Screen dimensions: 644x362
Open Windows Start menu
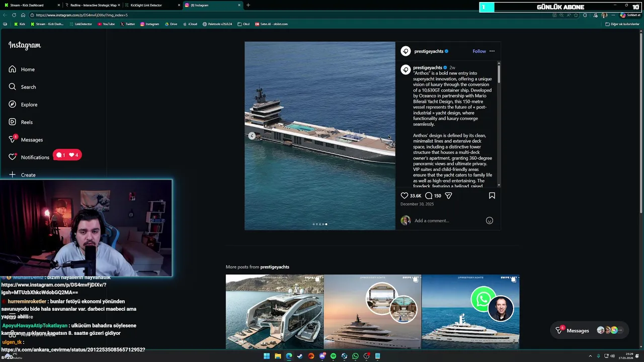pos(267,356)
